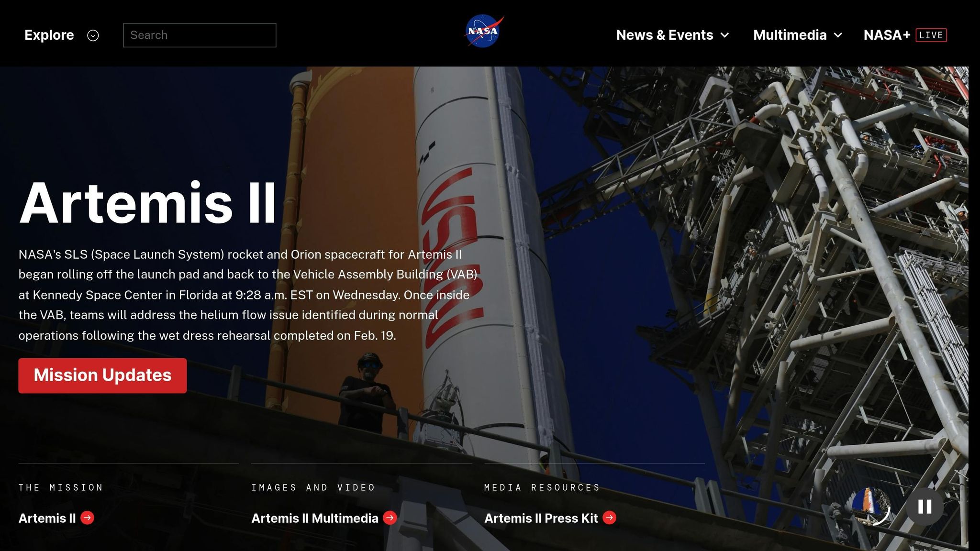
Task: Open the Artemis II mission page
Action: [x=47, y=518]
